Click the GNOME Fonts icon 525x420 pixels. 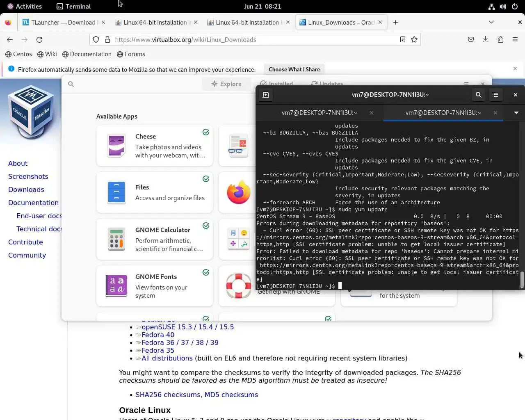116,286
